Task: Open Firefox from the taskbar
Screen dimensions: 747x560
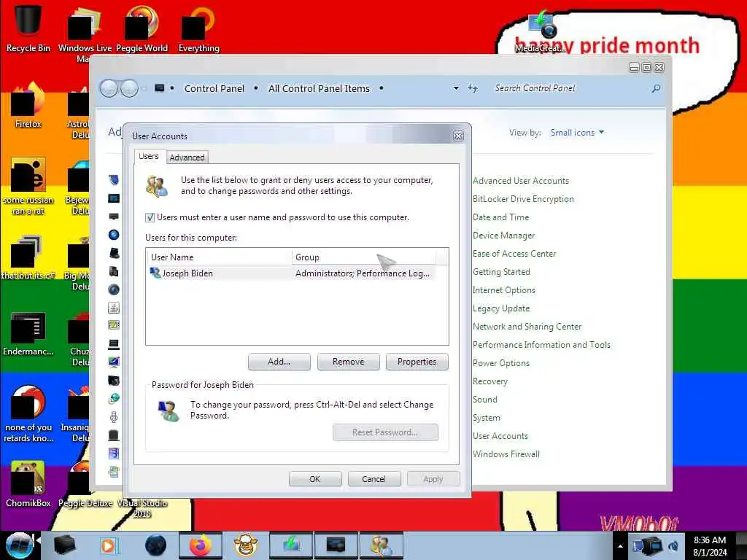Action: [200, 545]
